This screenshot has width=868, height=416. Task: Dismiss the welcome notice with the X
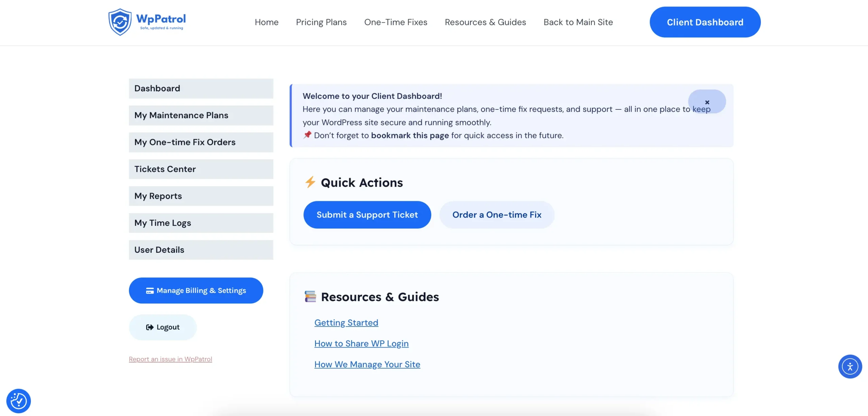[x=707, y=102]
